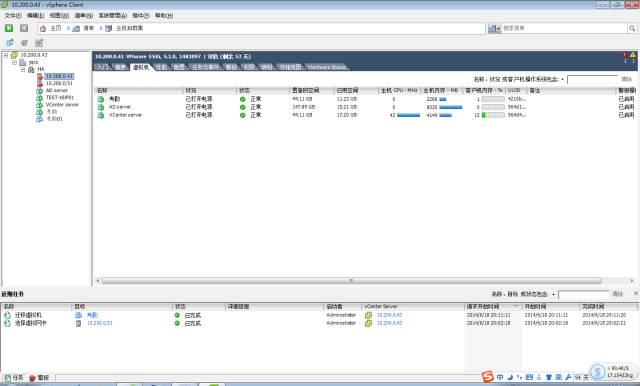
Task: Click AD server host memory usage bar
Action: 451,107
